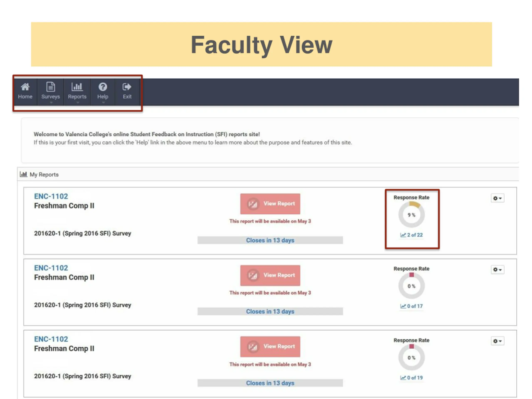Screen dimensions: 532x399
Task: Click Closes in 13 days bar in 0 of 17 card
Action: (x=270, y=312)
